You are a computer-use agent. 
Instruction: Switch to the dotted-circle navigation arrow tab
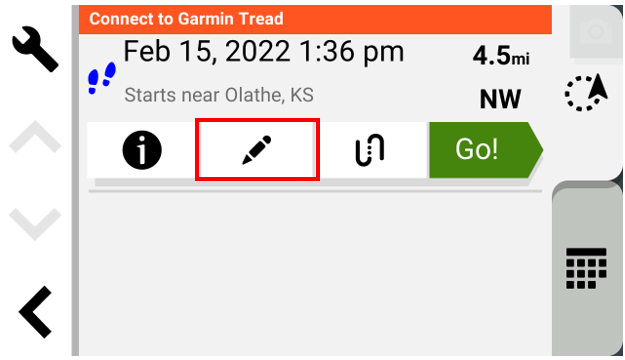coord(586,92)
